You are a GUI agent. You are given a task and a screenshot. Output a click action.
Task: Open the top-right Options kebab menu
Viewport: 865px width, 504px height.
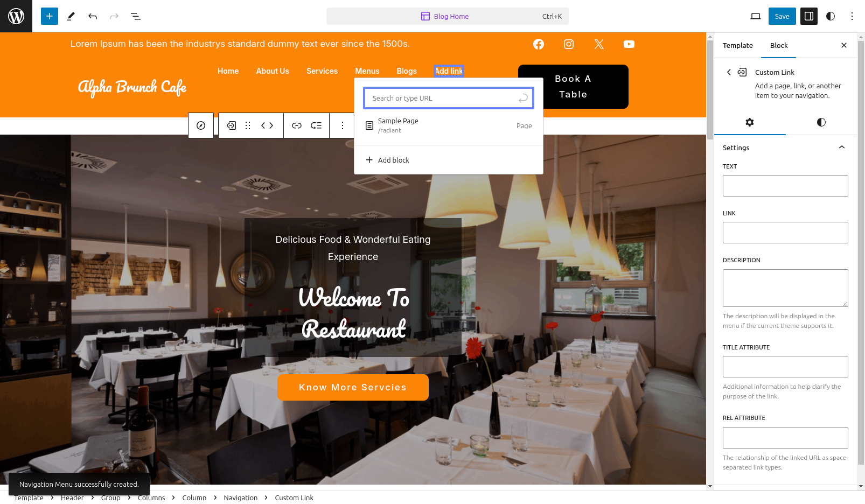click(x=852, y=16)
